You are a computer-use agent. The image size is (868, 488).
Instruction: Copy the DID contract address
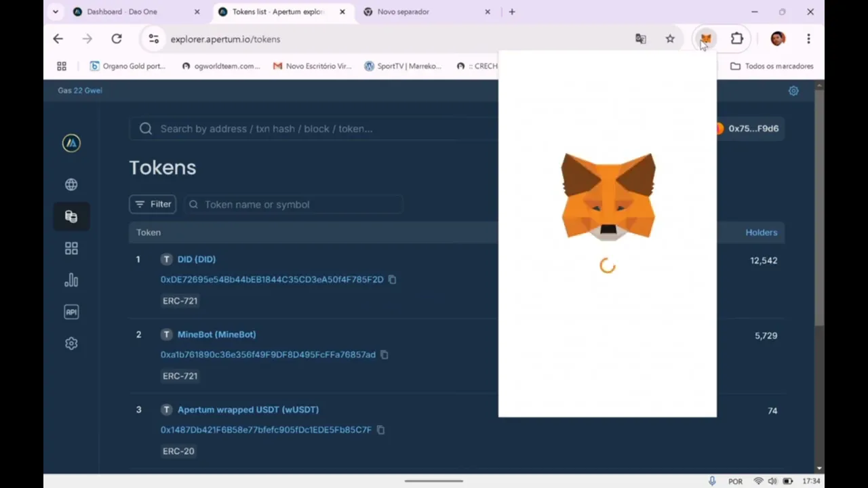392,279
